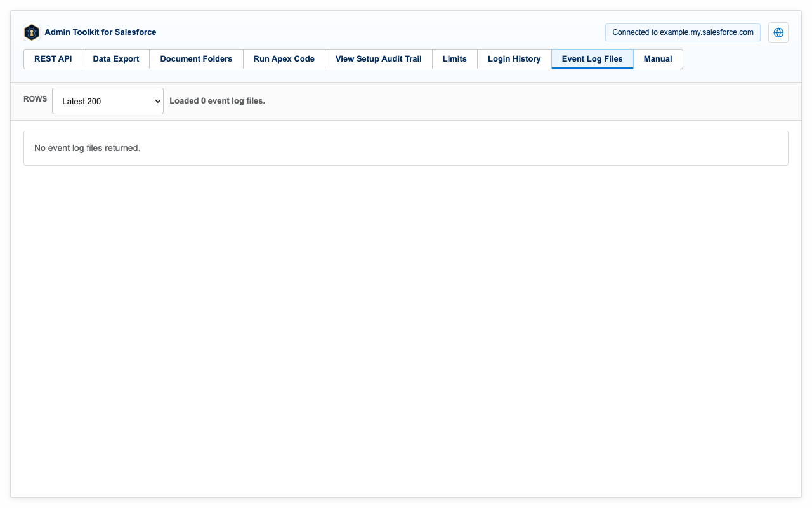812x508 pixels.
Task: Select the Run Apex Code tab
Action: point(284,59)
